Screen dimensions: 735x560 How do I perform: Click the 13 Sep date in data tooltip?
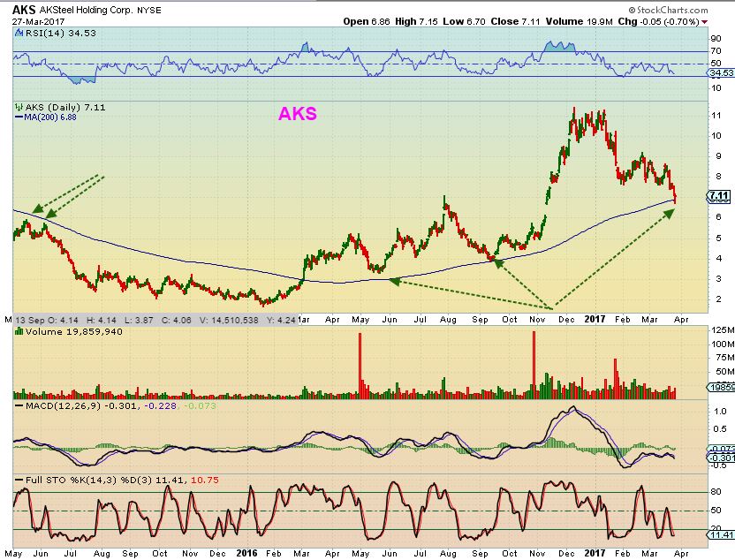[x=30, y=320]
